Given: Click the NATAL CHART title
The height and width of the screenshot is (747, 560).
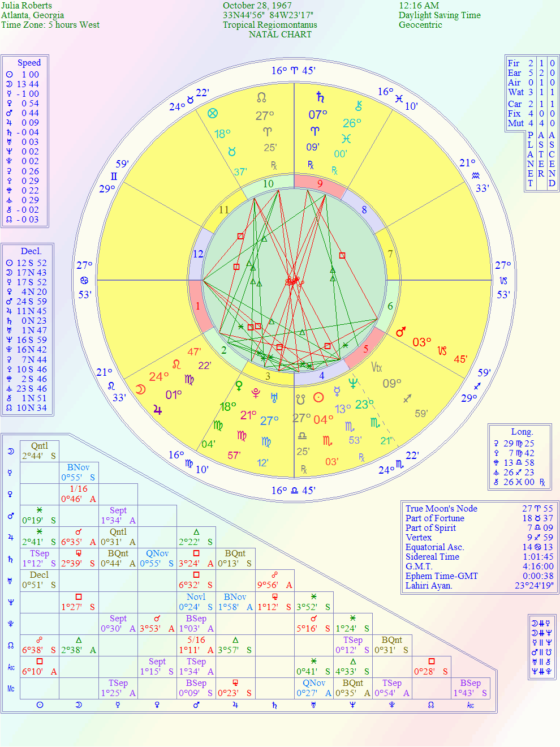Looking at the screenshot, I should pyautogui.click(x=280, y=35).
